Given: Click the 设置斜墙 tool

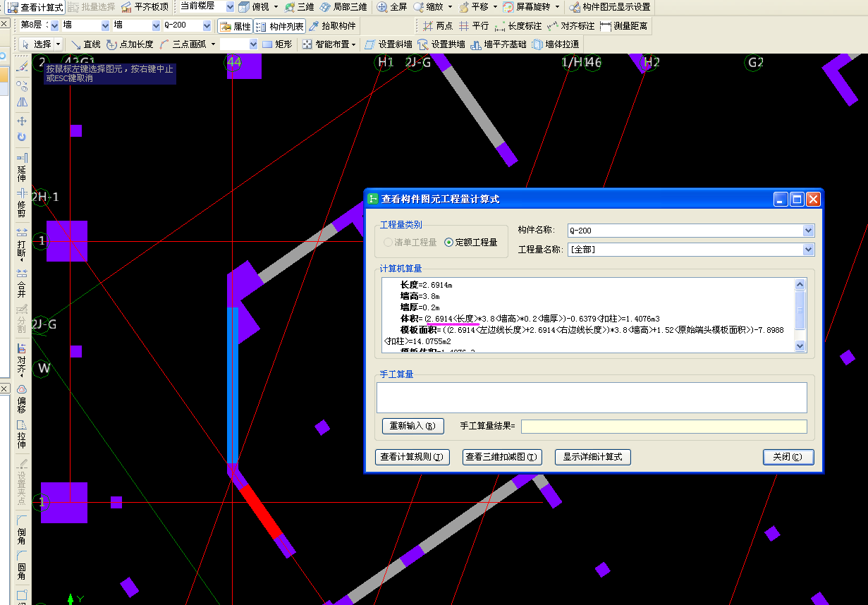Looking at the screenshot, I should tap(389, 44).
